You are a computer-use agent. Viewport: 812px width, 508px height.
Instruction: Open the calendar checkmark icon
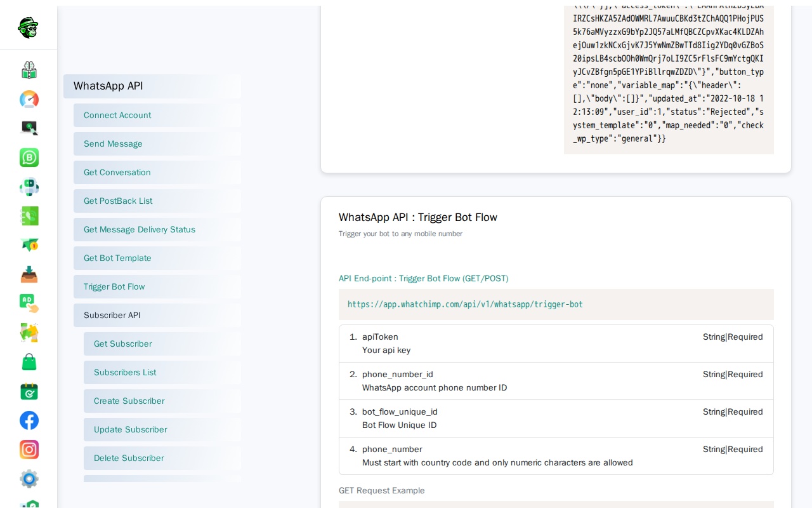pos(29,391)
